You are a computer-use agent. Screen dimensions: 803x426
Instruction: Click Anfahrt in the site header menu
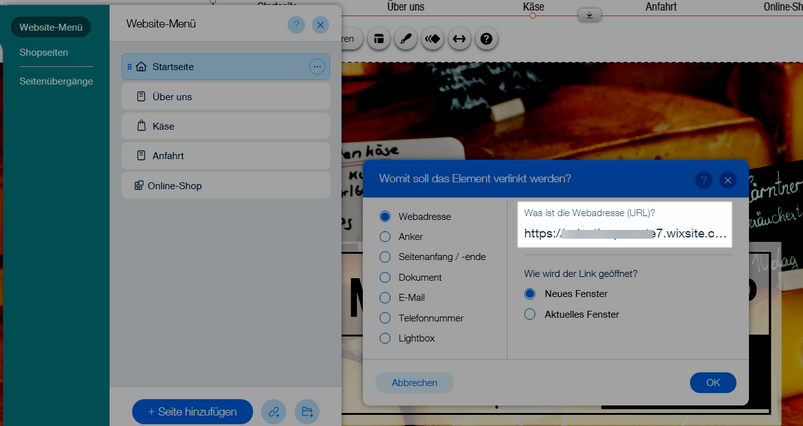click(661, 7)
